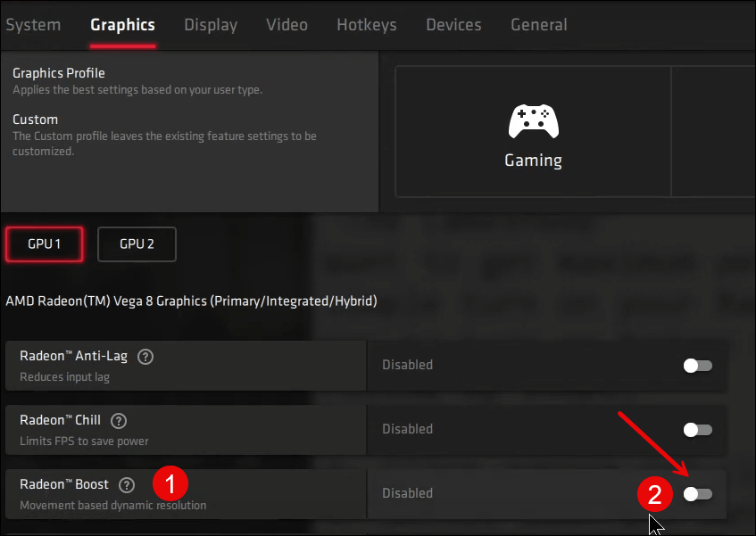Select the Graphics tab
This screenshot has height=536, width=756.
point(122,25)
